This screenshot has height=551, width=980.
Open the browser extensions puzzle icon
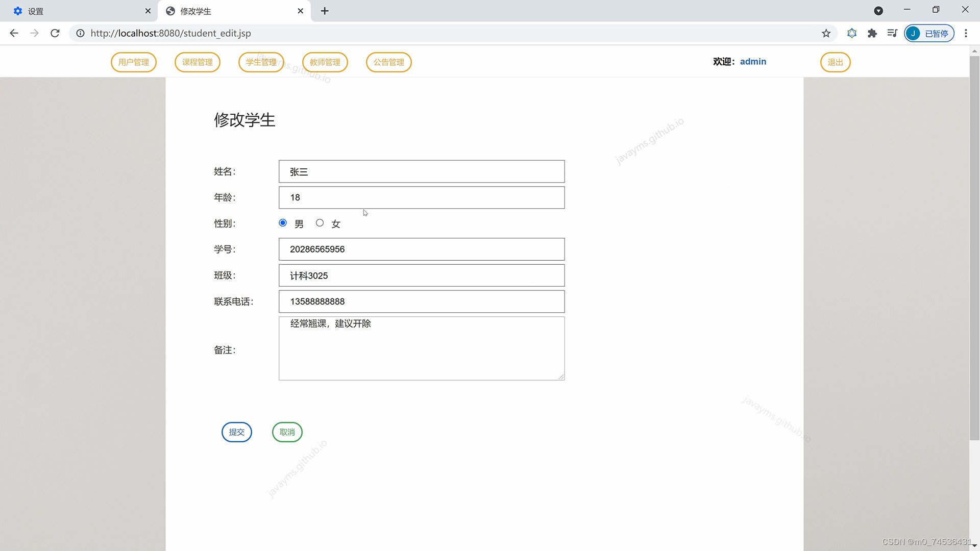(872, 33)
